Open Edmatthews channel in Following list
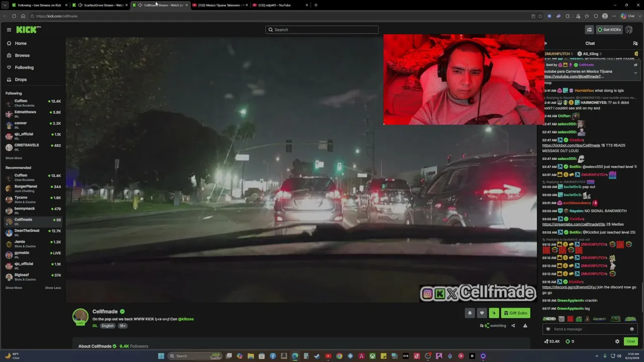Image resolution: width=644 pixels, height=362 pixels. (x=33, y=114)
